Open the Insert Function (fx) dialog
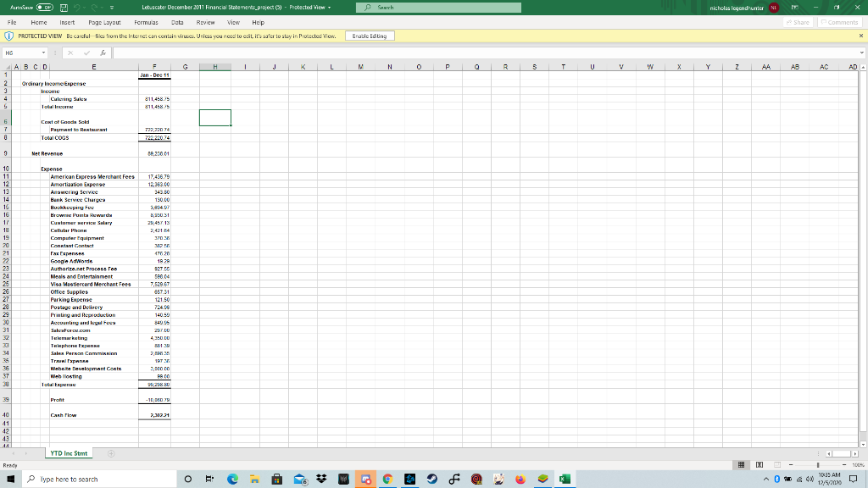This screenshot has height=488, width=868. pyautogui.click(x=103, y=53)
